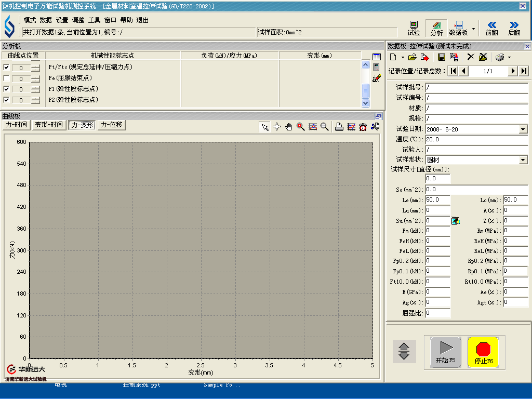
Task: Click the calculator icon beside 分析板
Action: pos(377,67)
